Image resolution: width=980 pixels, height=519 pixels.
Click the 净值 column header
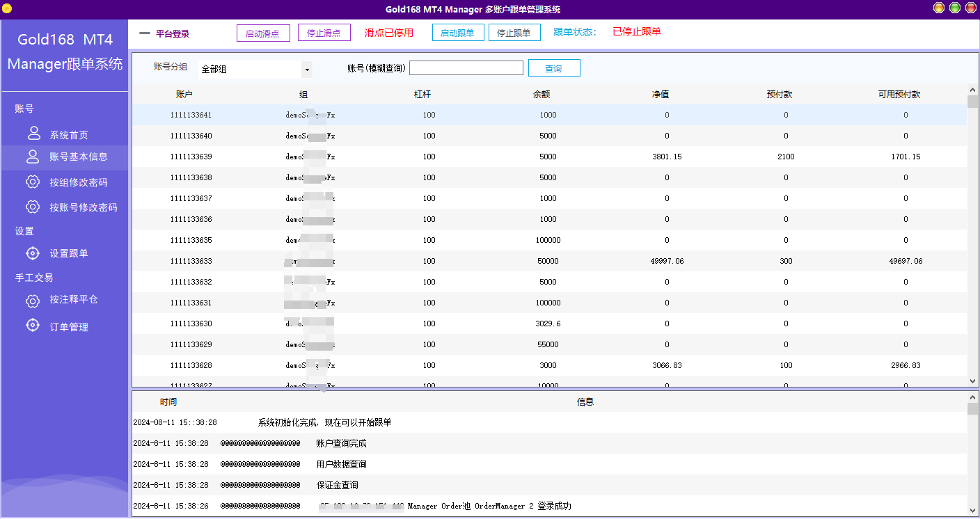pos(661,95)
